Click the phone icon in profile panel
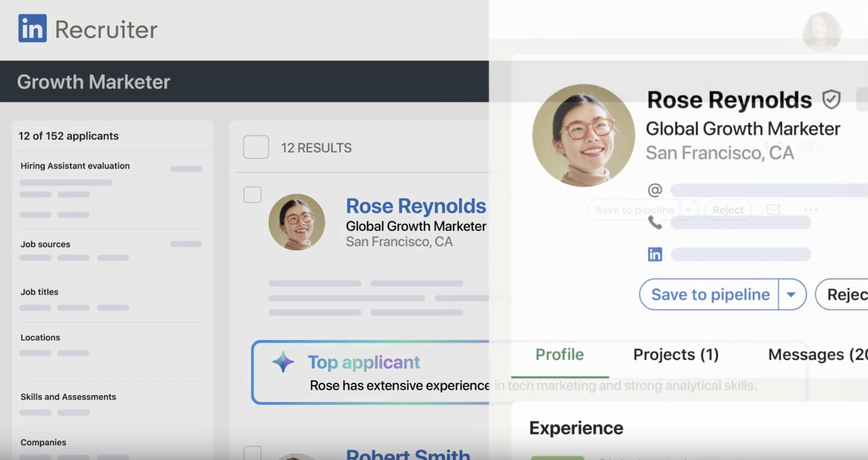This screenshot has width=868, height=460. (655, 222)
